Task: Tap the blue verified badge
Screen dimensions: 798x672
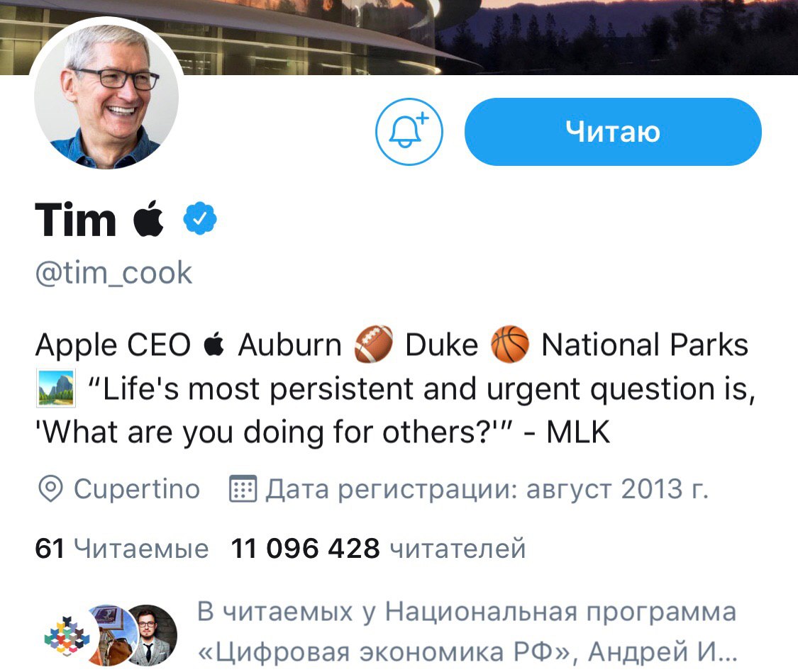Action: 200,218
